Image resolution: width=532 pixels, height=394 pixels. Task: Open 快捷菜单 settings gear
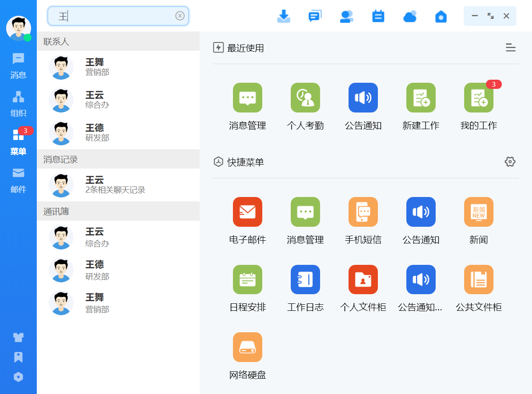(x=510, y=162)
